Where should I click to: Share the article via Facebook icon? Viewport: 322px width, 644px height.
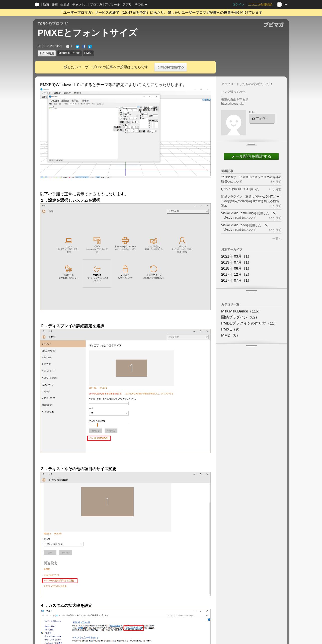pyautogui.click(x=84, y=47)
